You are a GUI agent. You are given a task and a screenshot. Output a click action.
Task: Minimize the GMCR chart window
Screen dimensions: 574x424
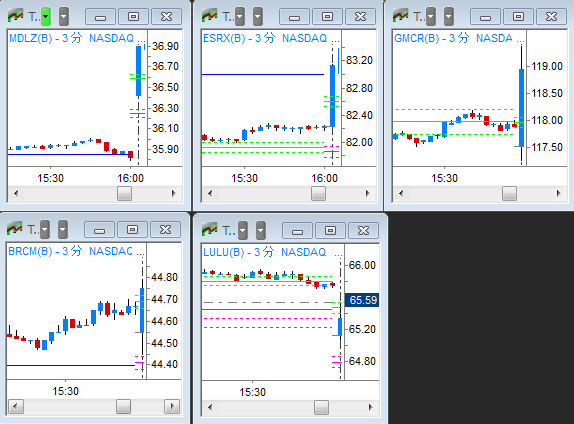pyautogui.click(x=485, y=17)
